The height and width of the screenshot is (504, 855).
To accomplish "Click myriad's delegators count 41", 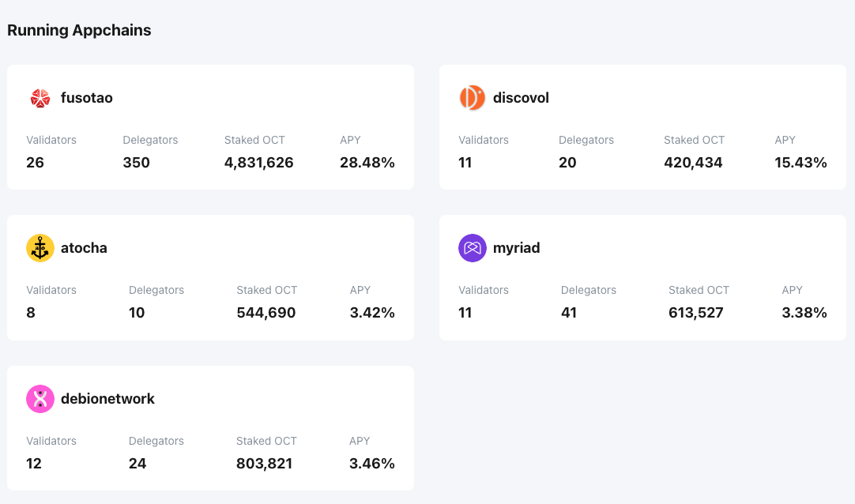I will (x=569, y=313).
